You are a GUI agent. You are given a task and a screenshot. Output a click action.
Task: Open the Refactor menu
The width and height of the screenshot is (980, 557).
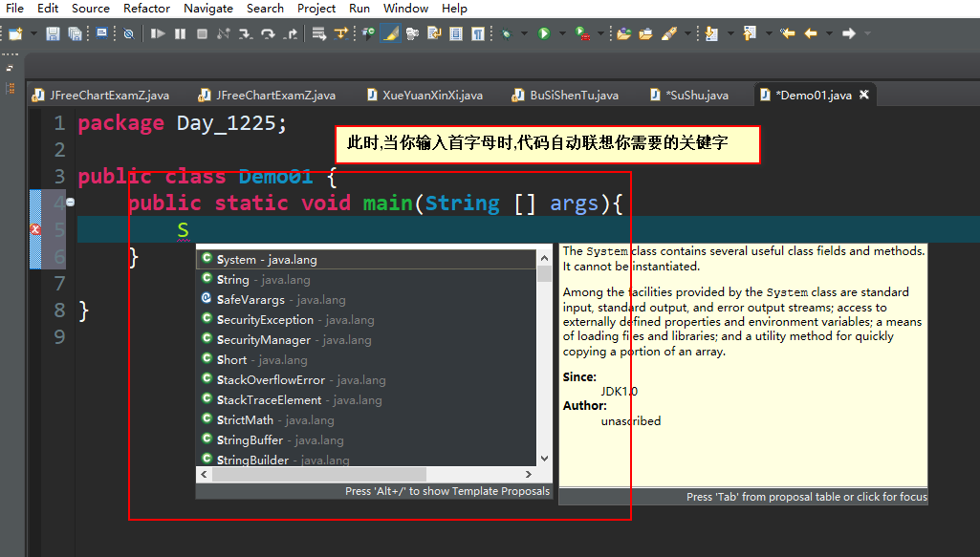[147, 8]
